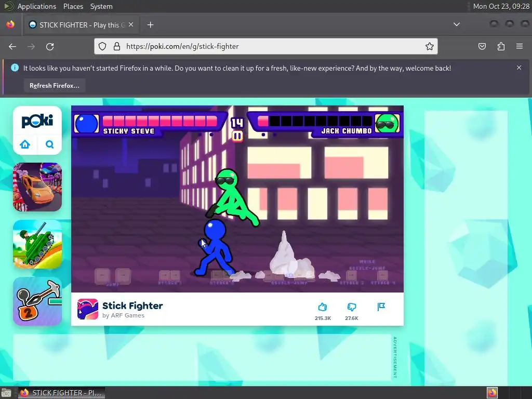
Task: Click the Firefox logo beside the tab strip
Action: point(10,24)
